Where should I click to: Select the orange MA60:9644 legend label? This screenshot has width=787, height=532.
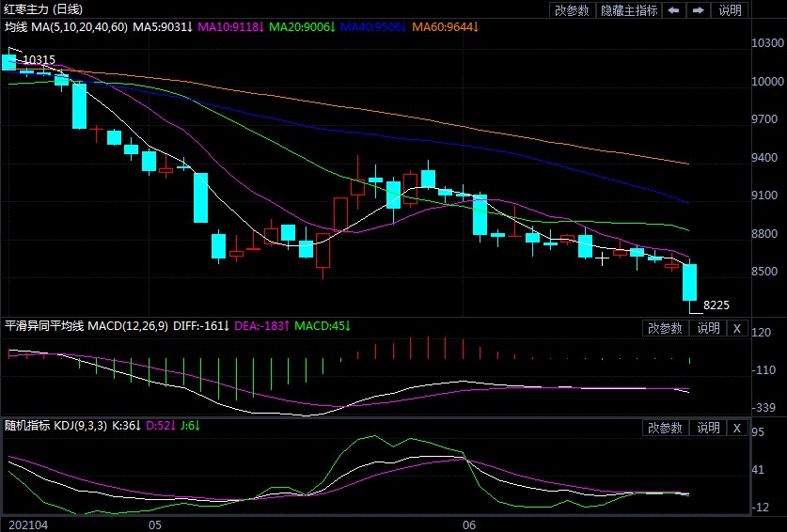[446, 27]
